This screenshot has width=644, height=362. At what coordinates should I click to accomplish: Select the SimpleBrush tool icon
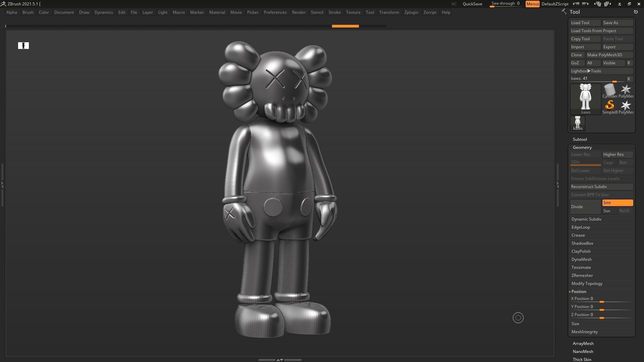610,107
